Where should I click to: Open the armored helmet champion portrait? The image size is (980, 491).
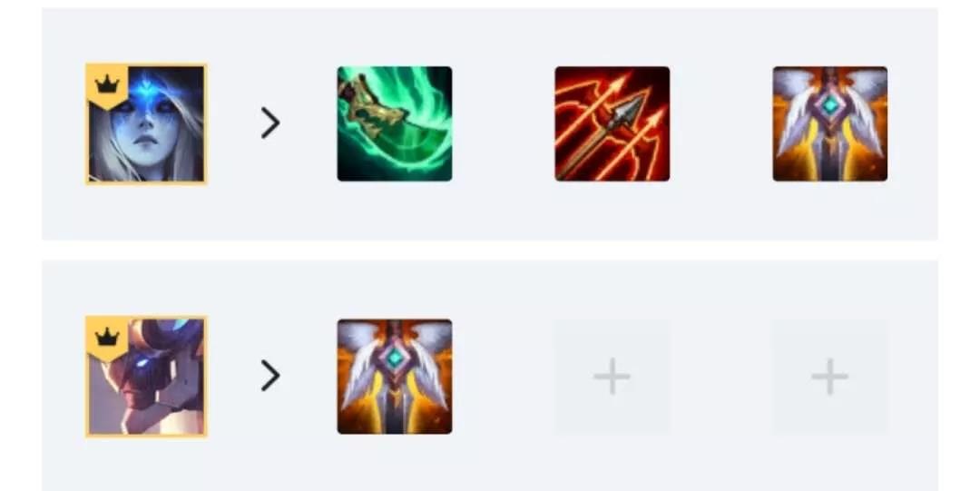[x=145, y=377]
